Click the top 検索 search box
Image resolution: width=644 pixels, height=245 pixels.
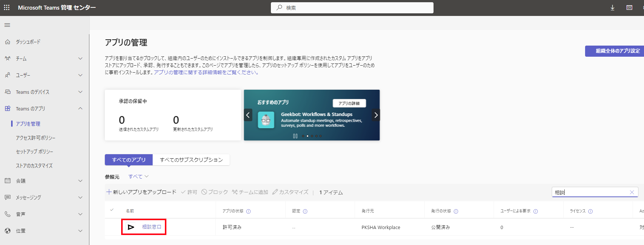coord(352,8)
